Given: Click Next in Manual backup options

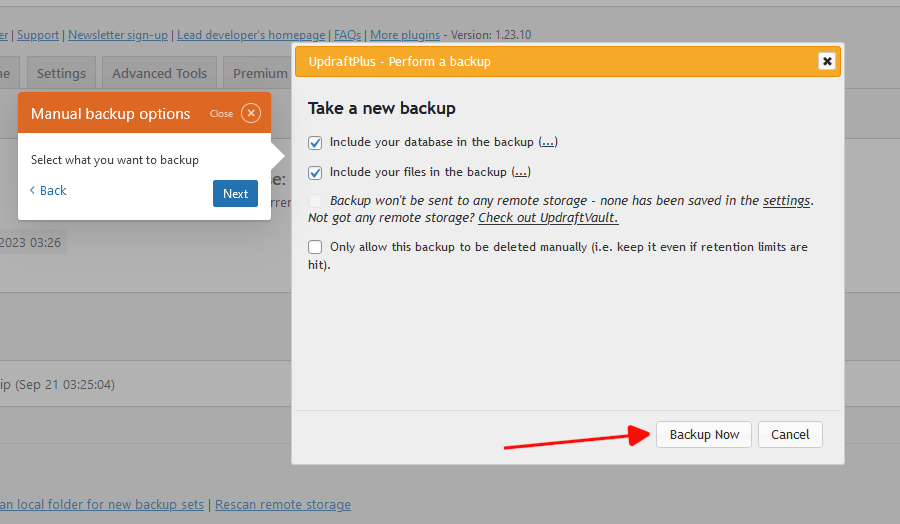Looking at the screenshot, I should click(235, 193).
